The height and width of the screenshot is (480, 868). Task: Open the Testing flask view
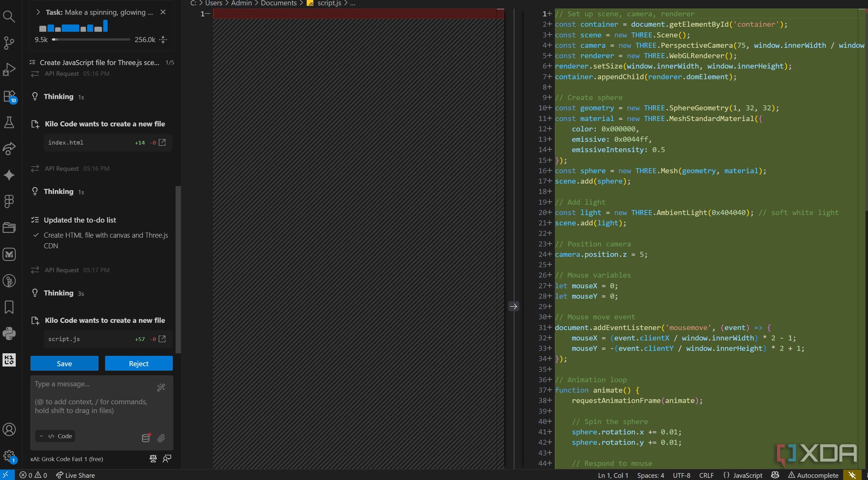tap(9, 122)
